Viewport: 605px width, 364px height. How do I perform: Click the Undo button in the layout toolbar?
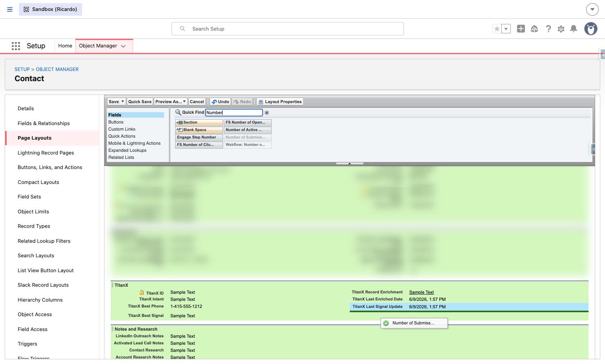[220, 102]
